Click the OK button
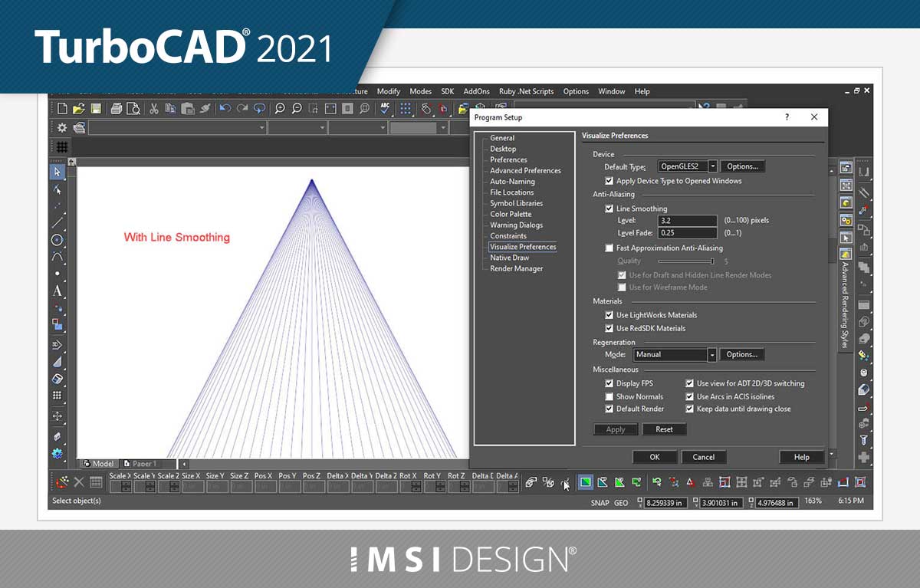 654,457
